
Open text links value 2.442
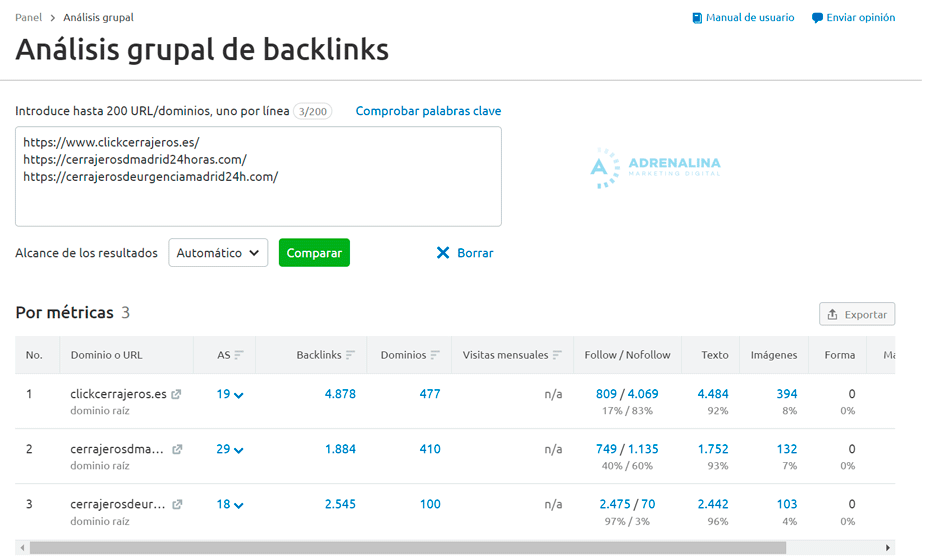pos(713,504)
